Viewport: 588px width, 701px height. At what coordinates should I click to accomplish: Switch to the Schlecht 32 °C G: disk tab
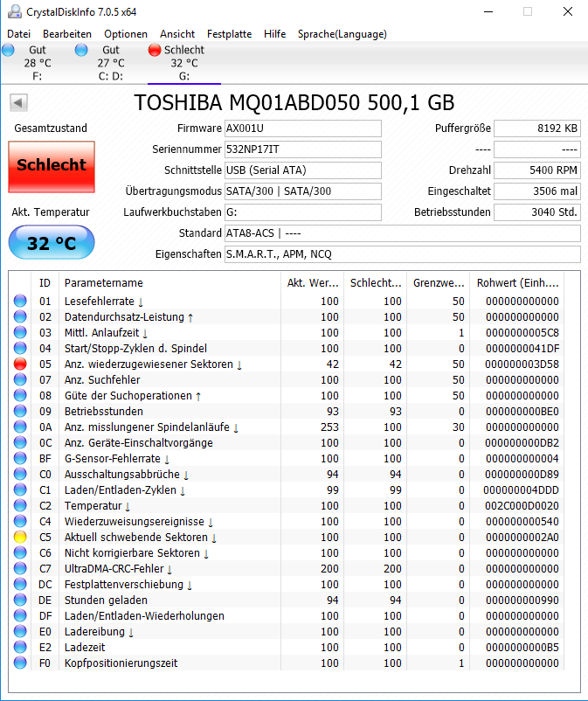click(184, 63)
